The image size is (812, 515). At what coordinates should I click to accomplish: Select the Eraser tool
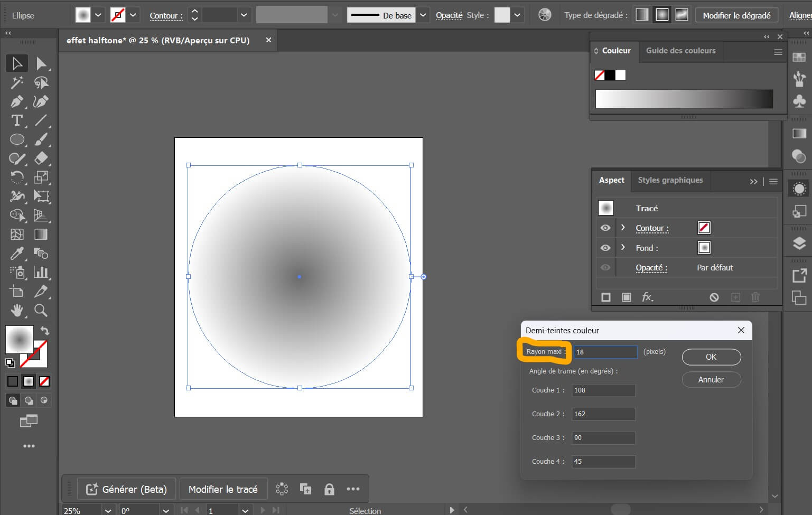[41, 158]
